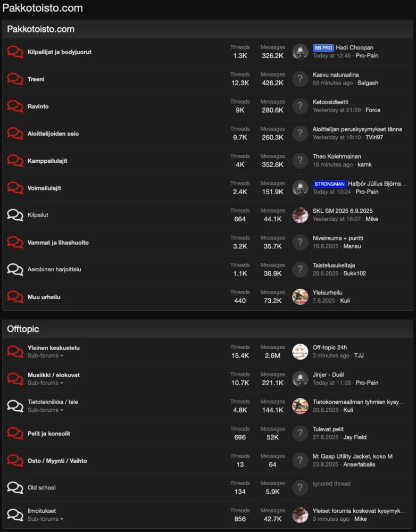Click the Pelit ja konsolit forum icon
416x532 pixels.
point(15,433)
